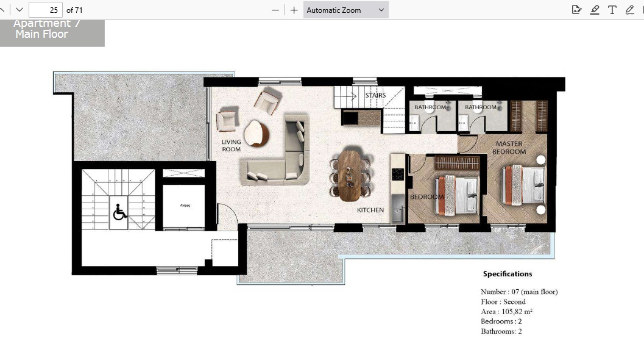
Task: Click the STAIRS label
Action: point(375,96)
